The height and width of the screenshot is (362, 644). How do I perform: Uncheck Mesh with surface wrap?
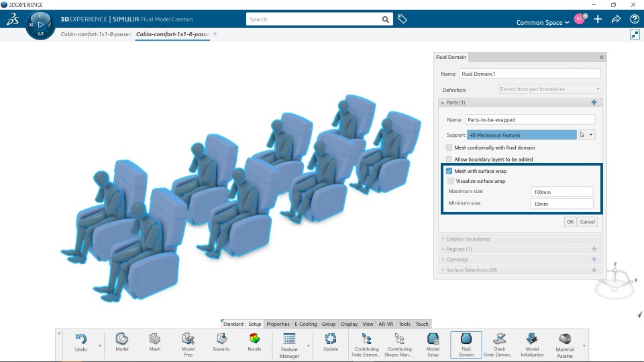(449, 171)
